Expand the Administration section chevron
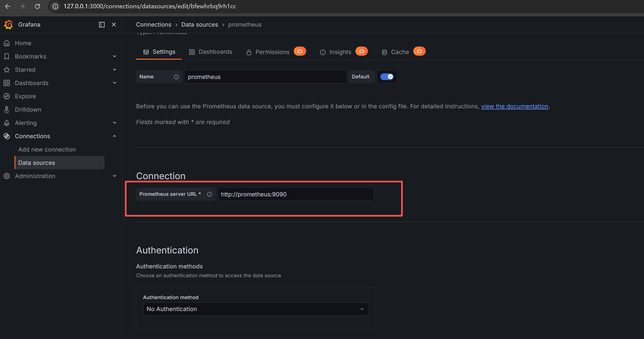Image resolution: width=644 pixels, height=339 pixels. [x=115, y=176]
